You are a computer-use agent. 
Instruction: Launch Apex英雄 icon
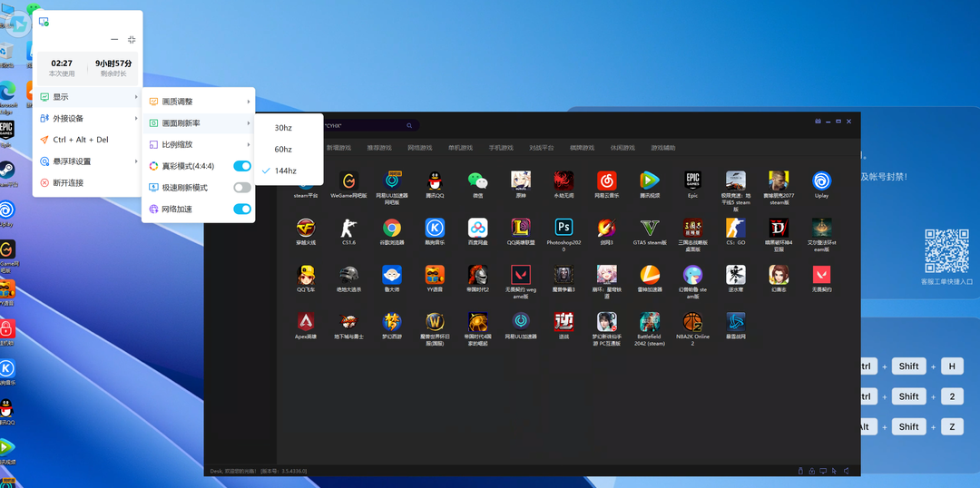coord(306,321)
